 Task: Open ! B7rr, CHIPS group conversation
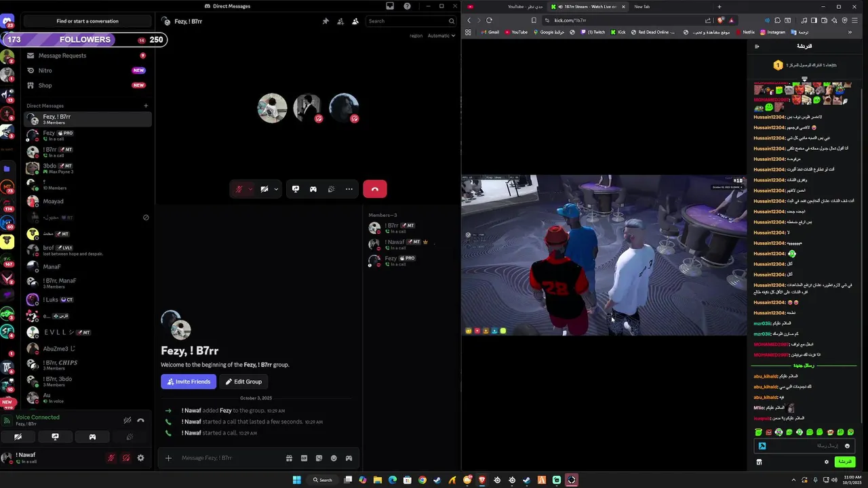click(87, 365)
